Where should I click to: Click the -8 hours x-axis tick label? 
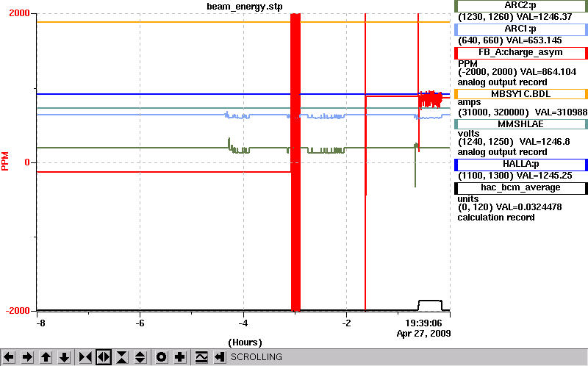coord(40,323)
